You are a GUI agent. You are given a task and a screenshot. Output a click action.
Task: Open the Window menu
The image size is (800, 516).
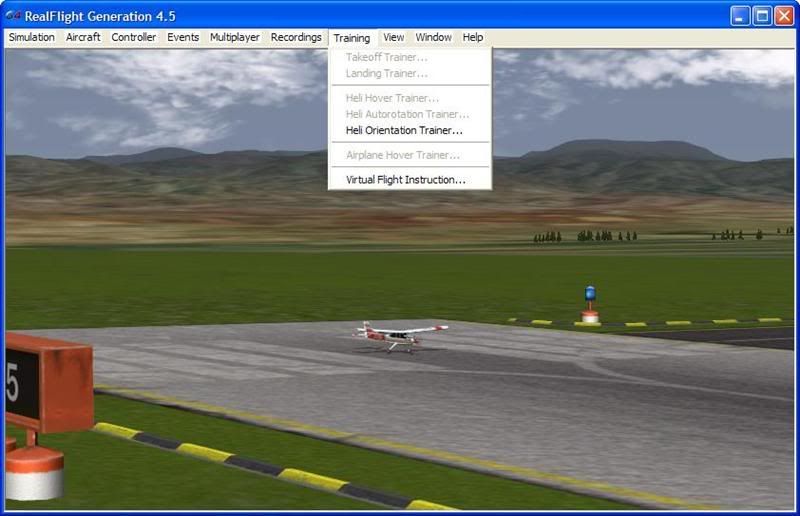(x=433, y=37)
